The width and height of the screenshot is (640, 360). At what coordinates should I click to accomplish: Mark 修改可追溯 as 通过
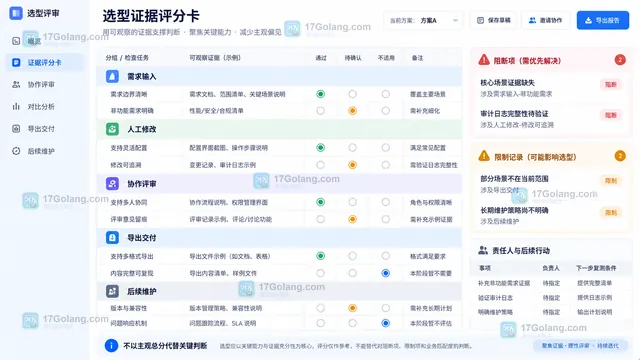click(x=320, y=165)
